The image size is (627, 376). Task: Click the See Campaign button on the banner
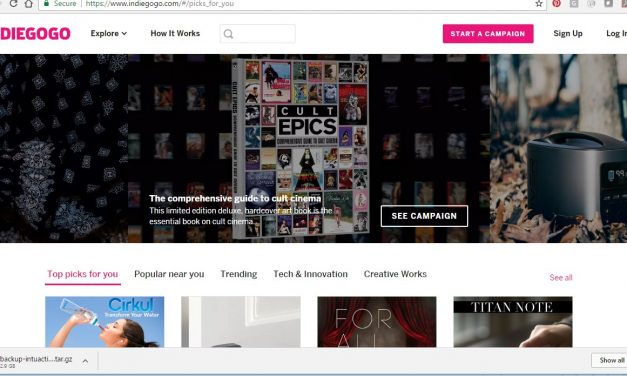tap(424, 216)
